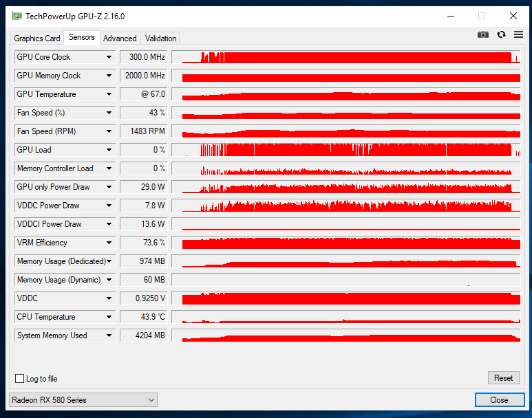Switch to the Graphics Card tab

pos(37,38)
